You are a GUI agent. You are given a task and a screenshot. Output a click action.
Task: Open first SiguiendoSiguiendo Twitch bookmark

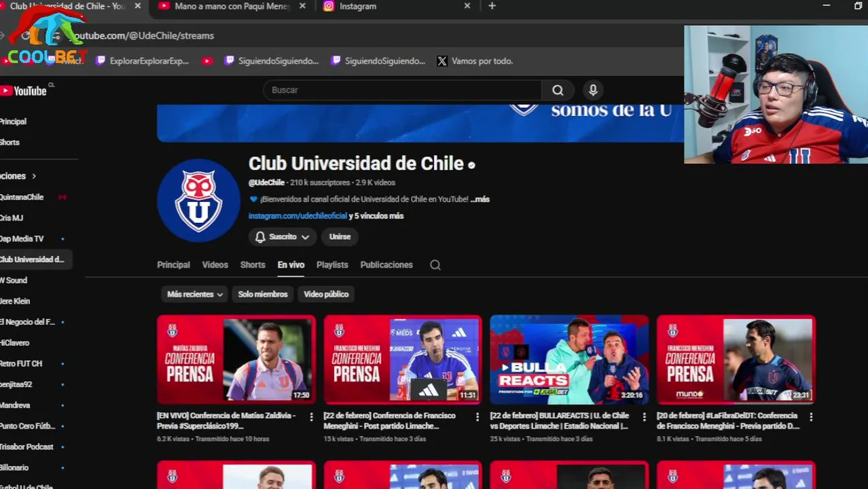point(272,61)
